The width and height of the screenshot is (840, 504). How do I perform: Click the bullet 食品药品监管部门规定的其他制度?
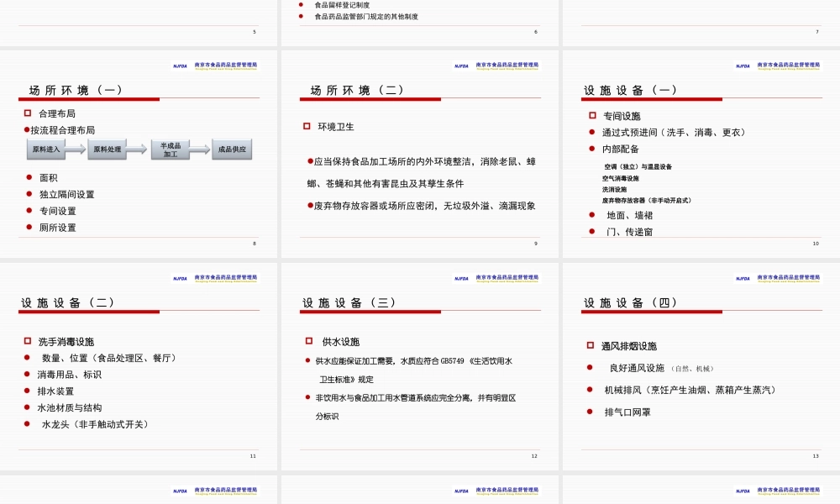click(x=366, y=17)
